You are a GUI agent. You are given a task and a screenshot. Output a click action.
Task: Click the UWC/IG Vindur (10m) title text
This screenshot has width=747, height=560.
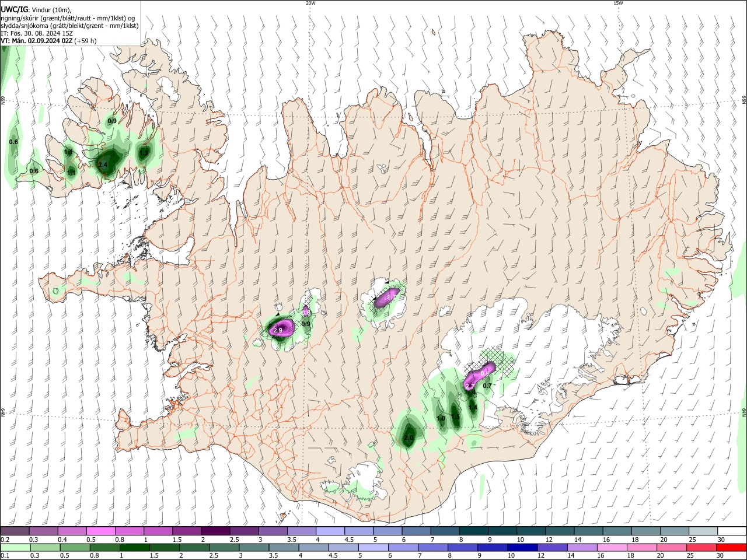pos(36,10)
